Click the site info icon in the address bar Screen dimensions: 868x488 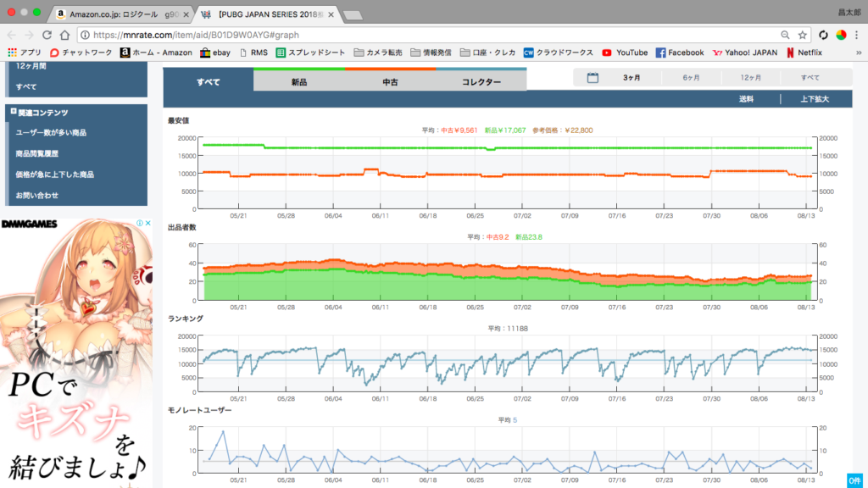86,35
